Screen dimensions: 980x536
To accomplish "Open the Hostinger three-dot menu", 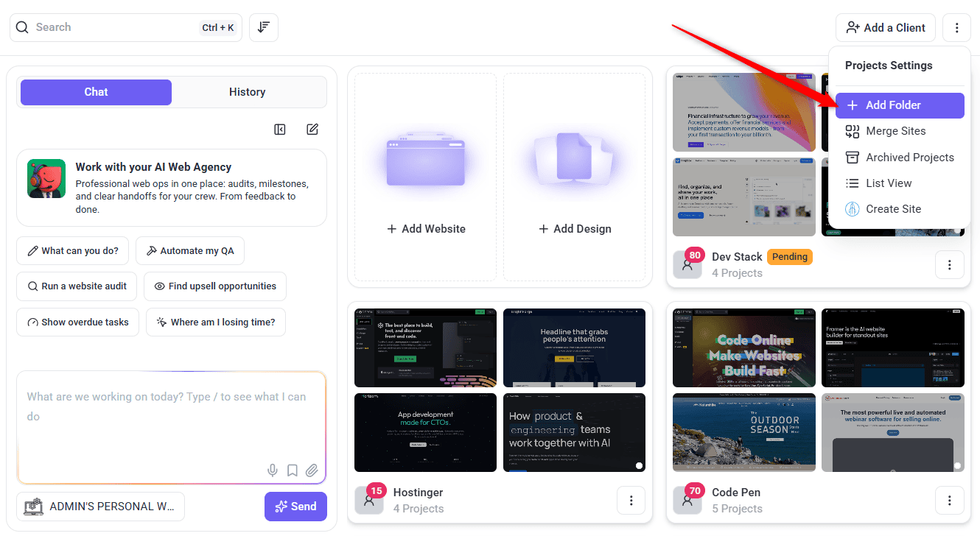I will (x=631, y=500).
